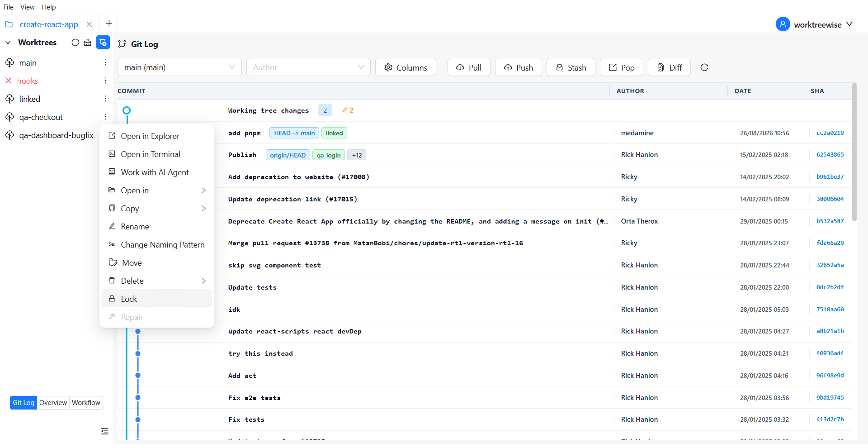Image resolution: width=868 pixels, height=448 pixels.
Task: Select Change Naming Pattern menu item
Action: tap(157, 245)
